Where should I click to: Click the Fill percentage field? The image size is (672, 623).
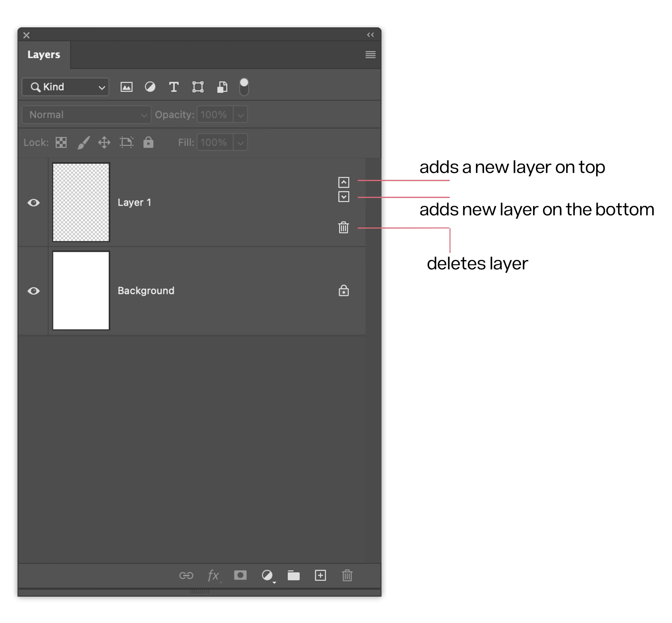pyautogui.click(x=215, y=142)
